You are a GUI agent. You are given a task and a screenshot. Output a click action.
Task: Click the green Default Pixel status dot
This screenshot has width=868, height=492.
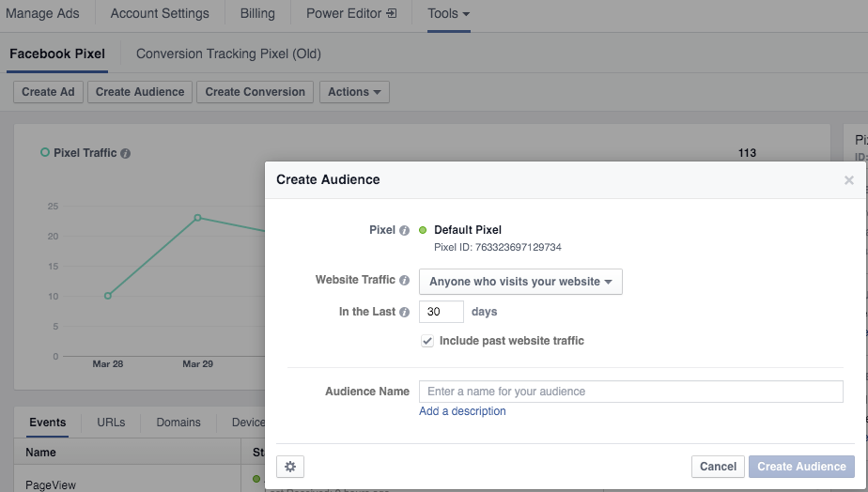(423, 230)
